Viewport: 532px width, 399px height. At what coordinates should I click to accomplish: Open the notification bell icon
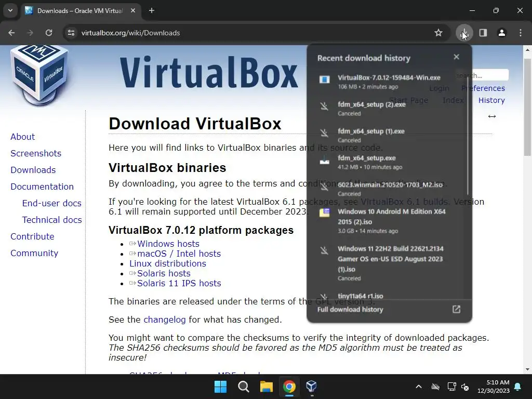point(518,387)
